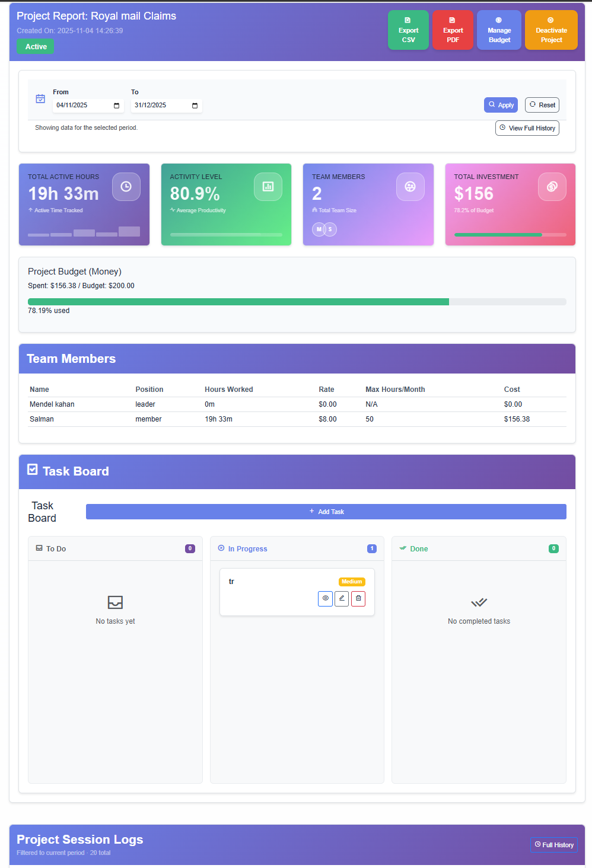Click the smiley icon on Team Members card
This screenshot has height=868, width=592.
pos(410,187)
